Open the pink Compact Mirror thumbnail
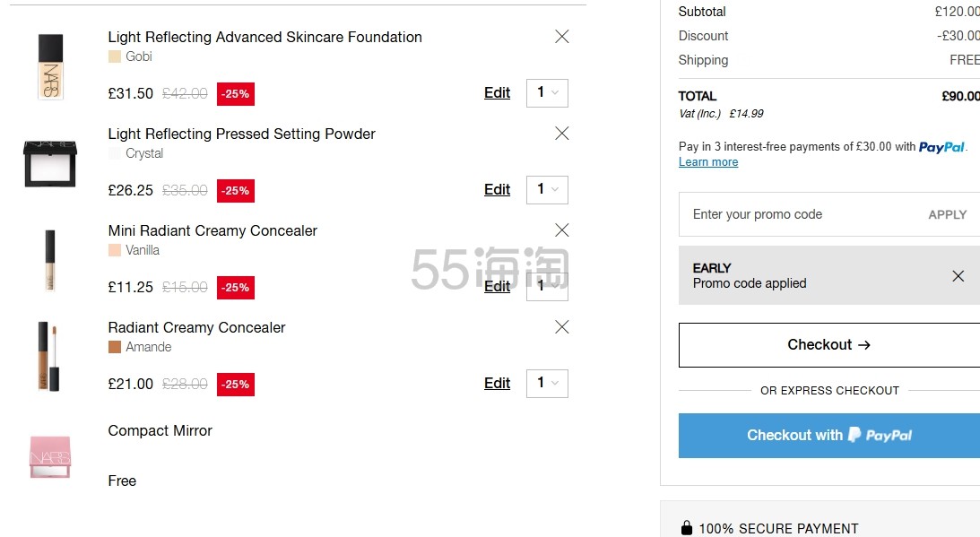This screenshot has height=537, width=980. (50, 457)
